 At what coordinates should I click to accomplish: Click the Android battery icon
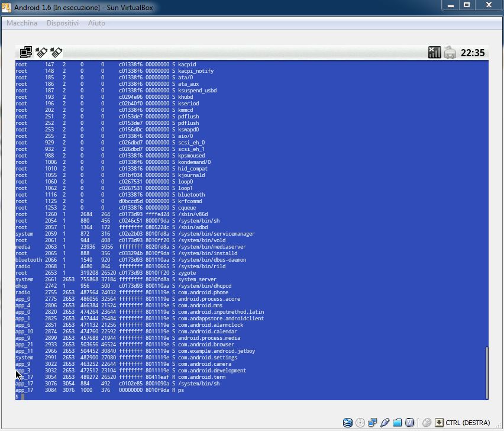pos(450,52)
